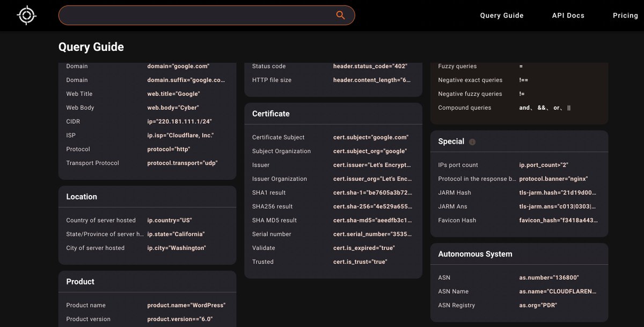644x327 pixels.
Task: Click tls-jarm.hash query example
Action: coord(558,193)
